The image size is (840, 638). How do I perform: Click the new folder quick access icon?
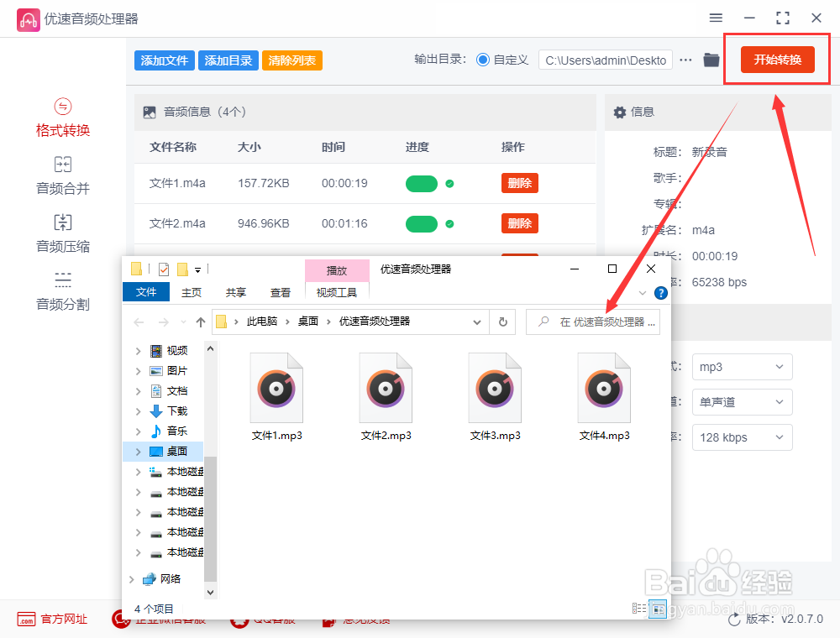[182, 269]
